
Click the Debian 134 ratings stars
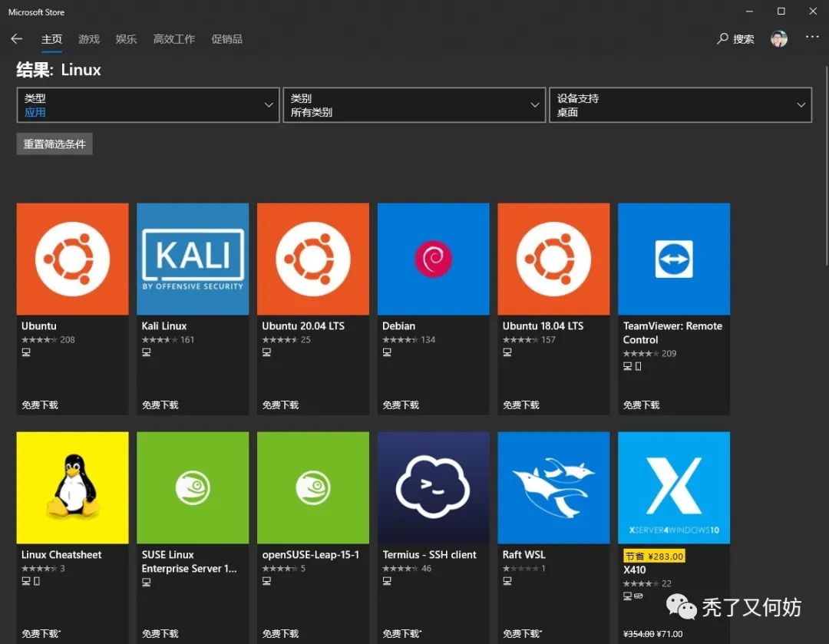pos(400,340)
